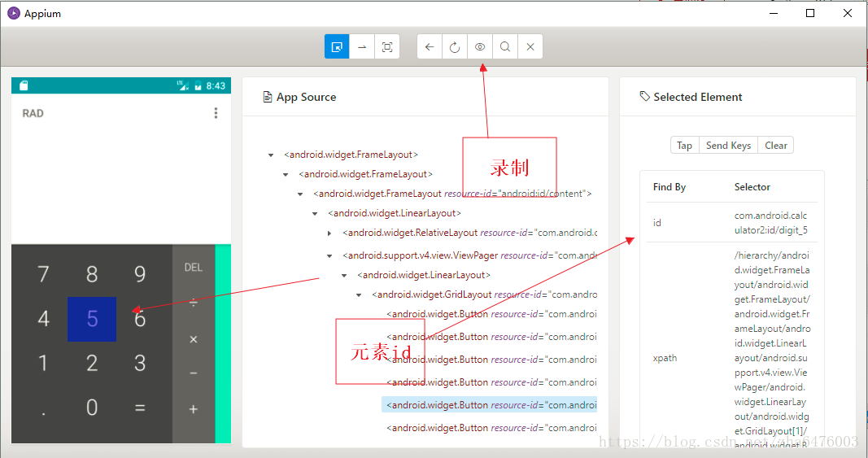Start recording with eye icon
The width and height of the screenshot is (868, 458).
(x=480, y=46)
